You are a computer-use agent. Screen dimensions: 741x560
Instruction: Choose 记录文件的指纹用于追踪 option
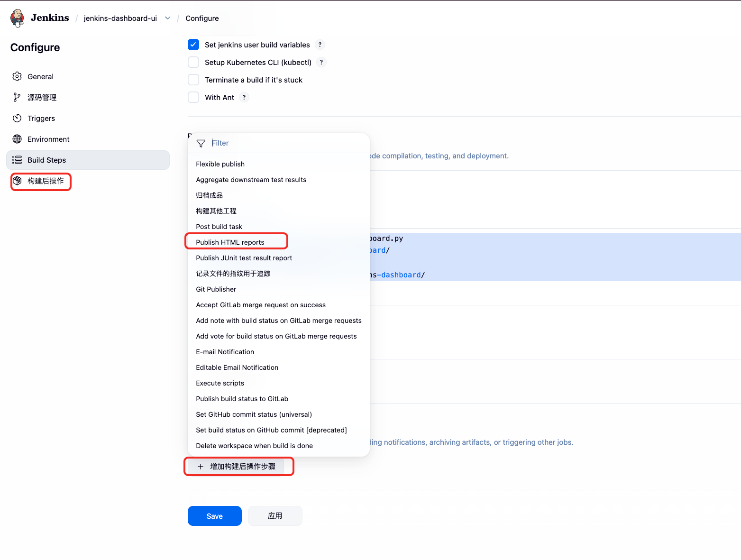click(279, 274)
